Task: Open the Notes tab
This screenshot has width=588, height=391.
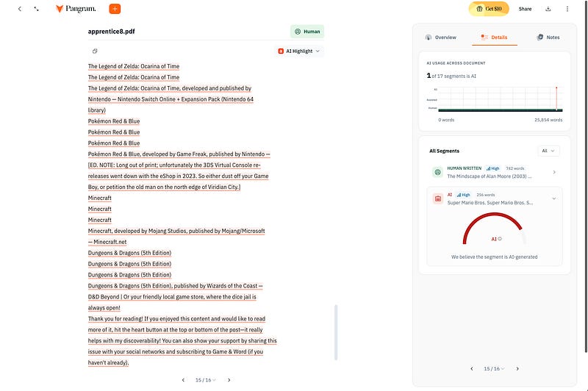Action: coord(548,37)
